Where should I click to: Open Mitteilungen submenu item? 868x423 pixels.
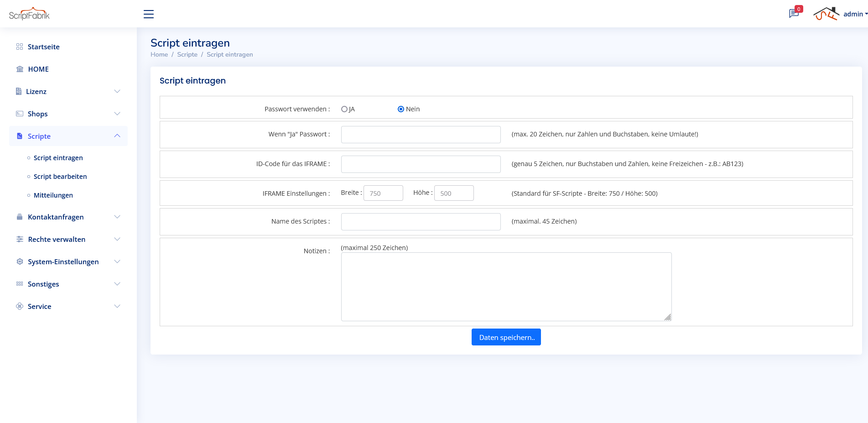coord(53,195)
